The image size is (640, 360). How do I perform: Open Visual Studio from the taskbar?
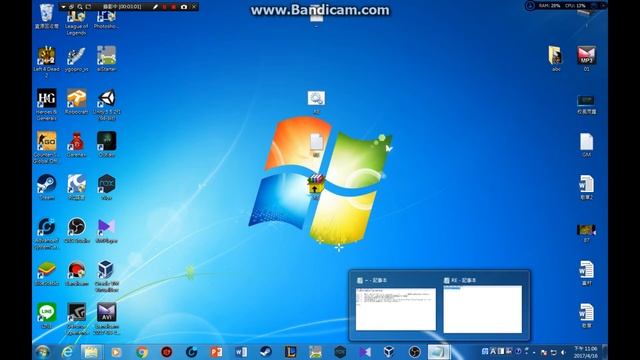pyautogui.click(x=365, y=352)
